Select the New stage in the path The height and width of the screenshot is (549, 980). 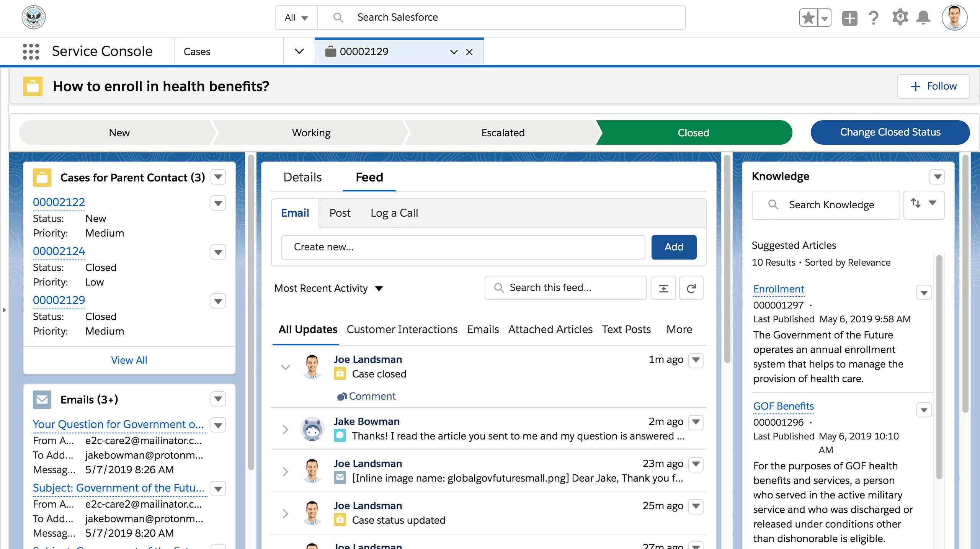click(x=119, y=132)
